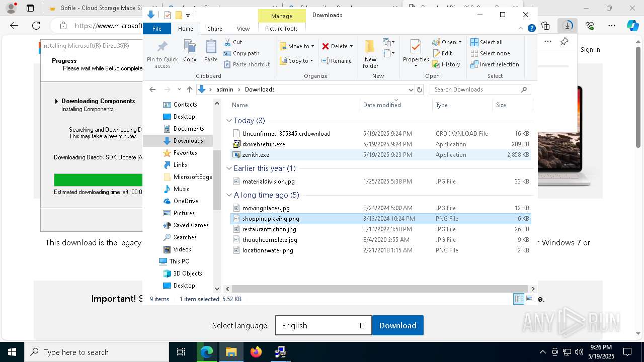Expand the Open dropdown arrow
The image size is (644, 362).
(x=460, y=42)
